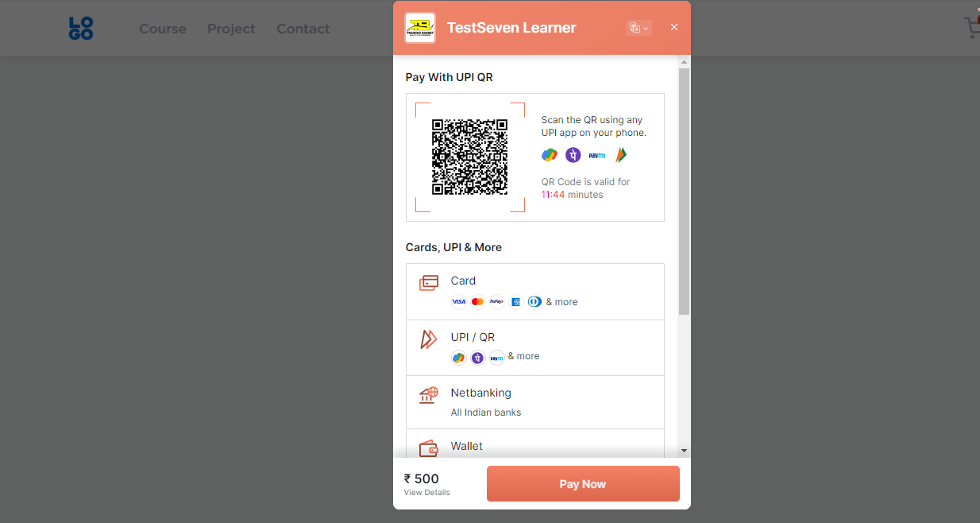This screenshot has height=523, width=980.
Task: Open the language selector dropdown
Action: point(639,28)
